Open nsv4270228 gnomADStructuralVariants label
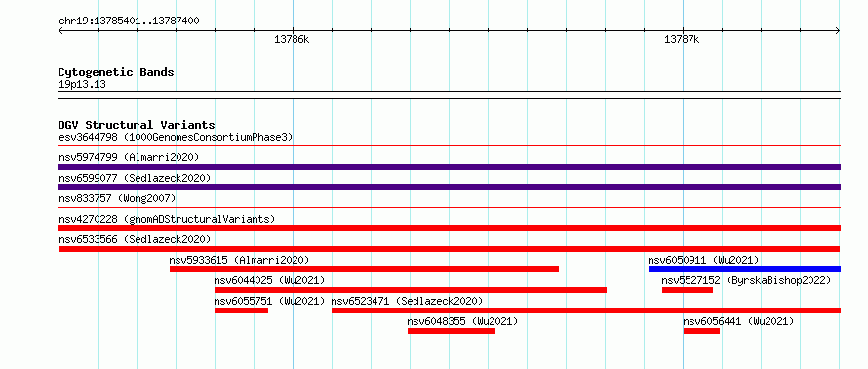 (167, 219)
